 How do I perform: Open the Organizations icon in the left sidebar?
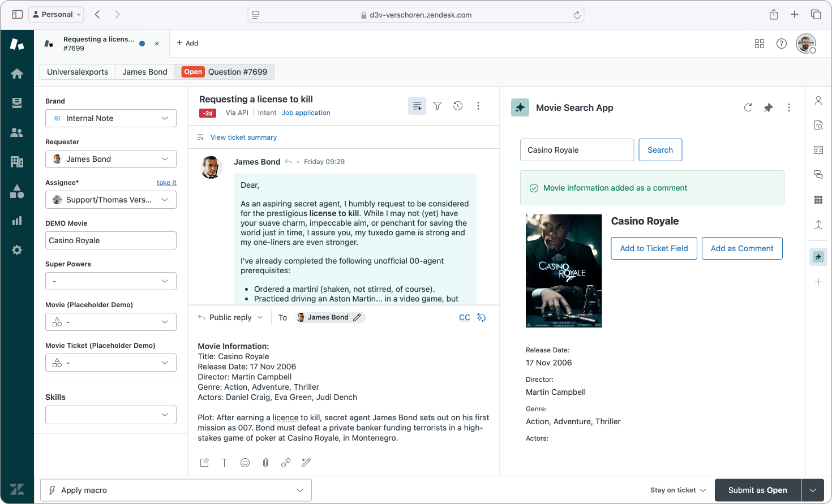17,162
